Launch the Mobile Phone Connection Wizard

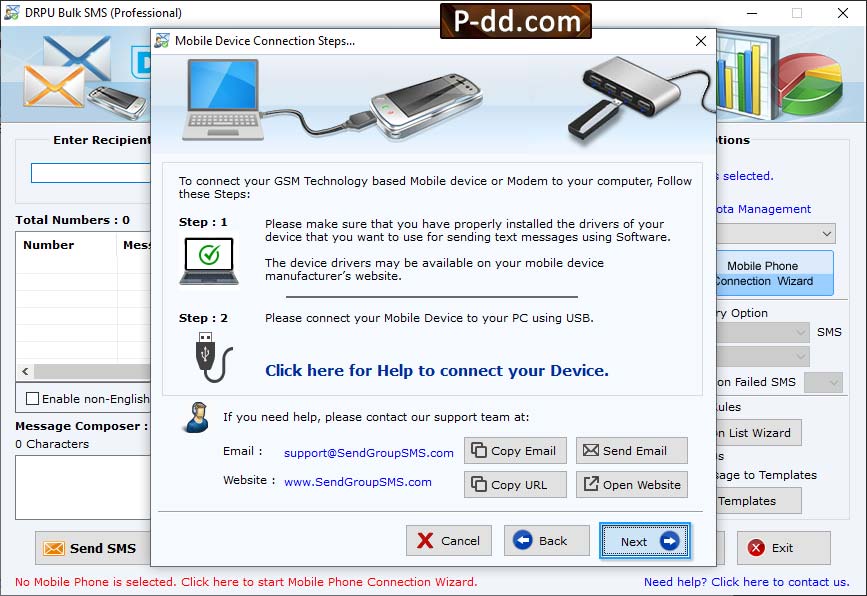[774, 274]
